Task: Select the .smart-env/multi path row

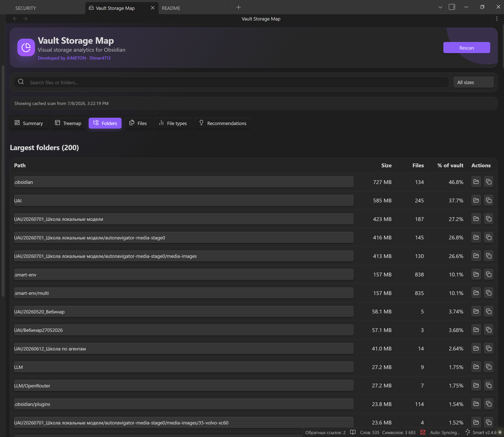Action: 184,293
